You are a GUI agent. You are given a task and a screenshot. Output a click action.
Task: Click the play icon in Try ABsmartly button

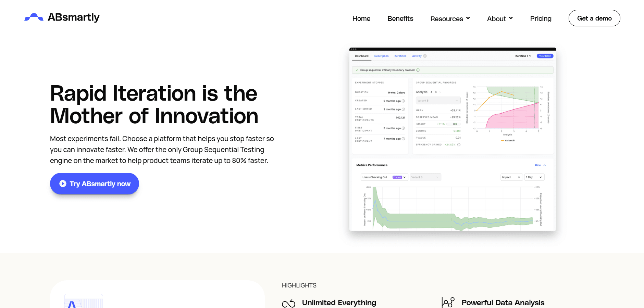click(x=63, y=184)
